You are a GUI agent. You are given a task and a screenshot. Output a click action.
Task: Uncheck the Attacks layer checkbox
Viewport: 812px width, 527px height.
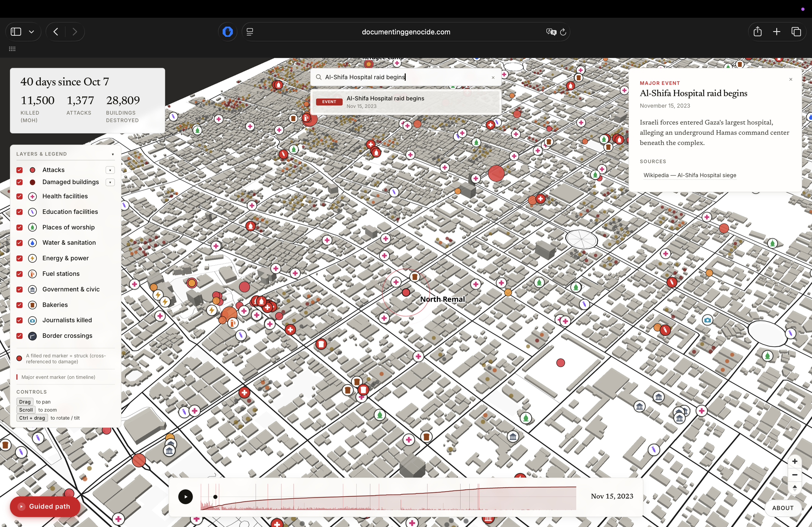click(19, 170)
